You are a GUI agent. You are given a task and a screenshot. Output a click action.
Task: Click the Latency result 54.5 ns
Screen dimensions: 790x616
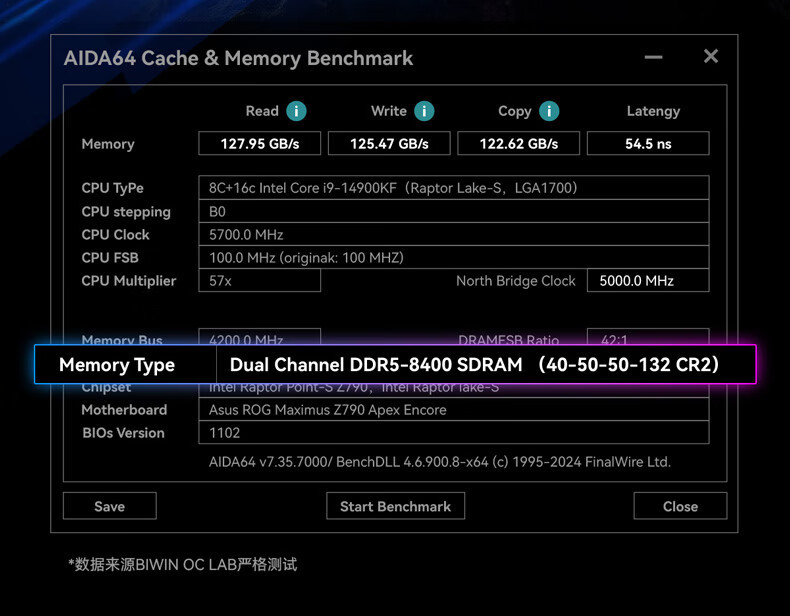[x=648, y=144]
